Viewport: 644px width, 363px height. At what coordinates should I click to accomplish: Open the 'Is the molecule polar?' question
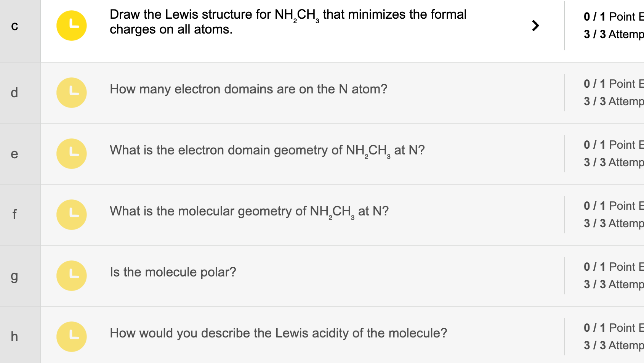tap(173, 272)
